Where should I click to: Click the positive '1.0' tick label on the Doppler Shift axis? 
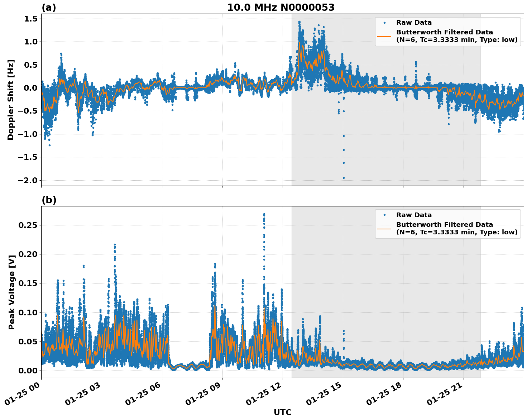tap(31, 42)
